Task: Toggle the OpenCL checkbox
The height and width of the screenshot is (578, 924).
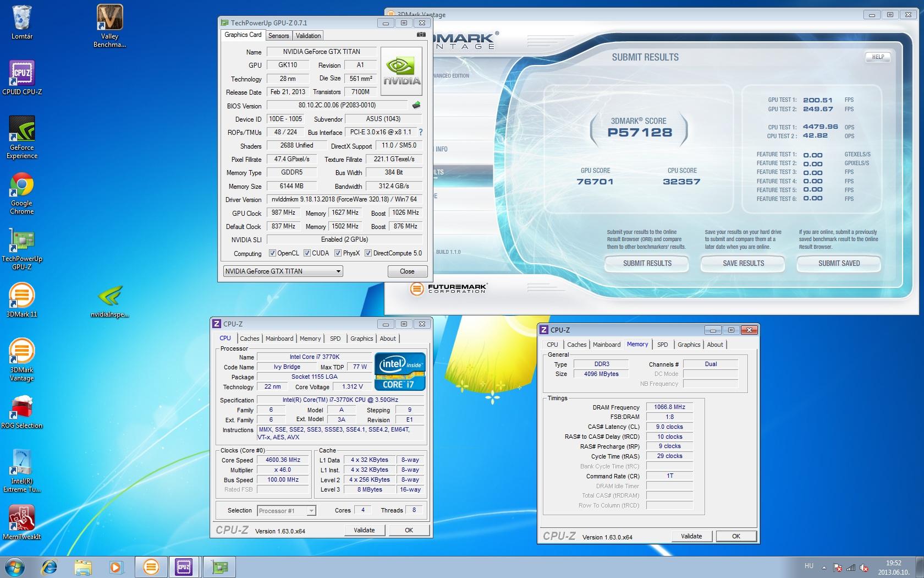Action: coord(272,253)
